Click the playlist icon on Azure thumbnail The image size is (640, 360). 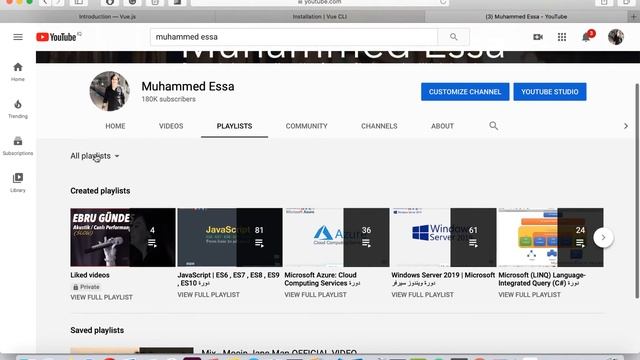click(366, 243)
